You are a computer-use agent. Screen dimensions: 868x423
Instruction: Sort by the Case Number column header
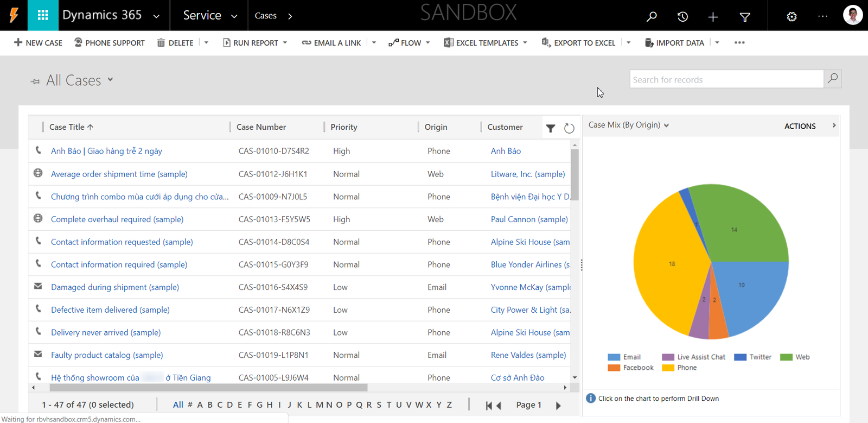pyautogui.click(x=261, y=127)
